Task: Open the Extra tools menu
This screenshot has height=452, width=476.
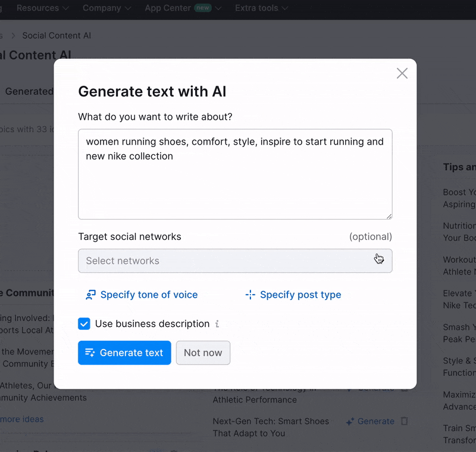Action: click(261, 8)
